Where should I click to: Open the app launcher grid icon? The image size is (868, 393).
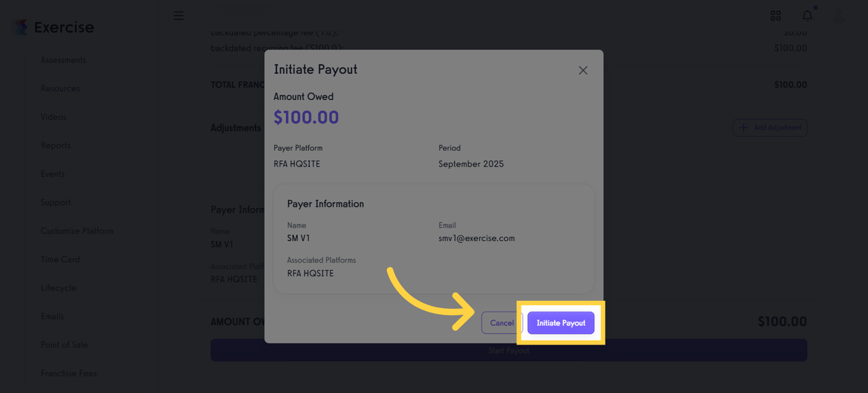pyautogui.click(x=775, y=15)
